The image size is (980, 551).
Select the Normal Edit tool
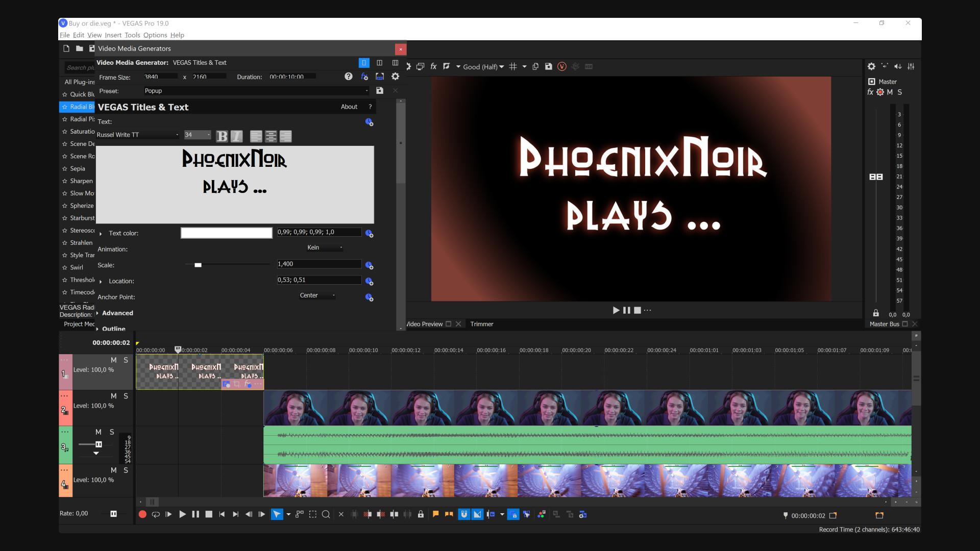(277, 514)
